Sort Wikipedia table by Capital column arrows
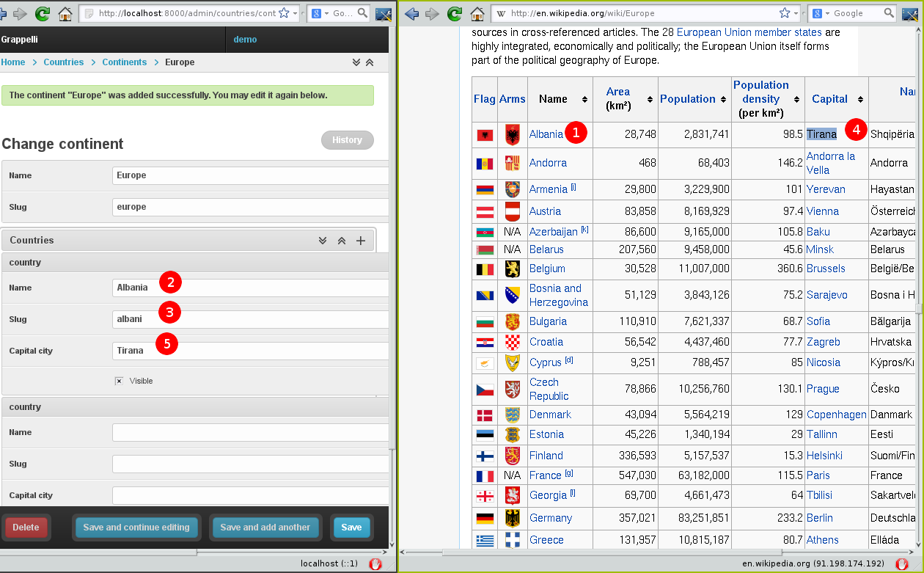This screenshot has width=924, height=573. click(859, 99)
